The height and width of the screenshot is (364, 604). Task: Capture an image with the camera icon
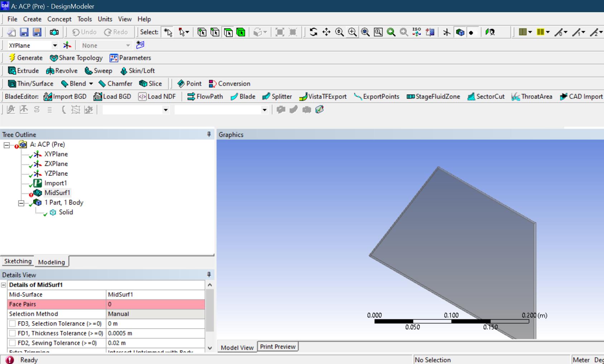[x=54, y=32]
